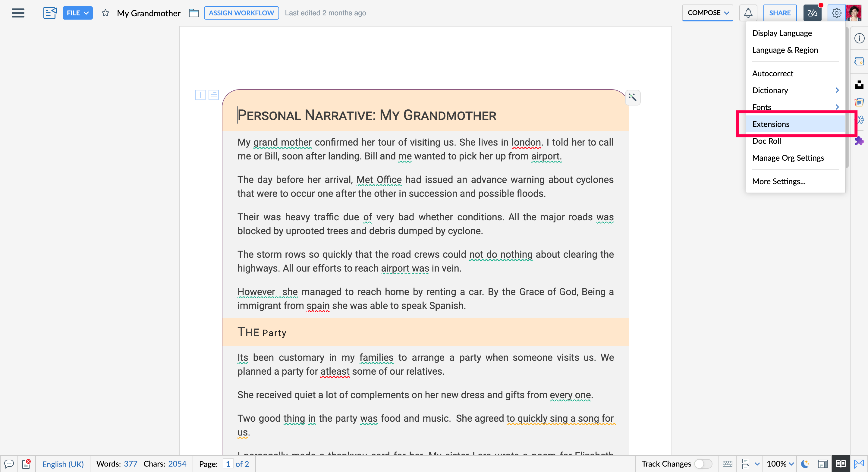Screen dimensions: 868x472
Task: Select Language & Region menu item
Action: pyautogui.click(x=795, y=50)
